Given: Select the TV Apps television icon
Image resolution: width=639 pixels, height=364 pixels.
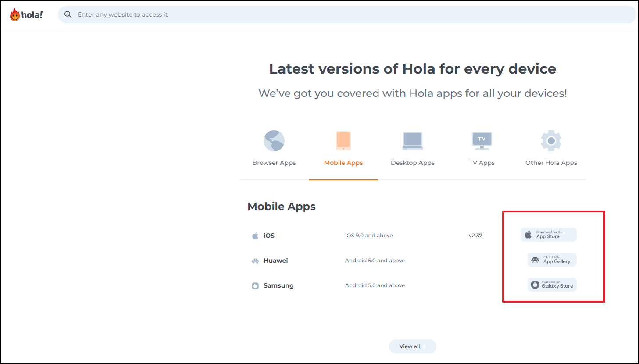Looking at the screenshot, I should pos(482,141).
